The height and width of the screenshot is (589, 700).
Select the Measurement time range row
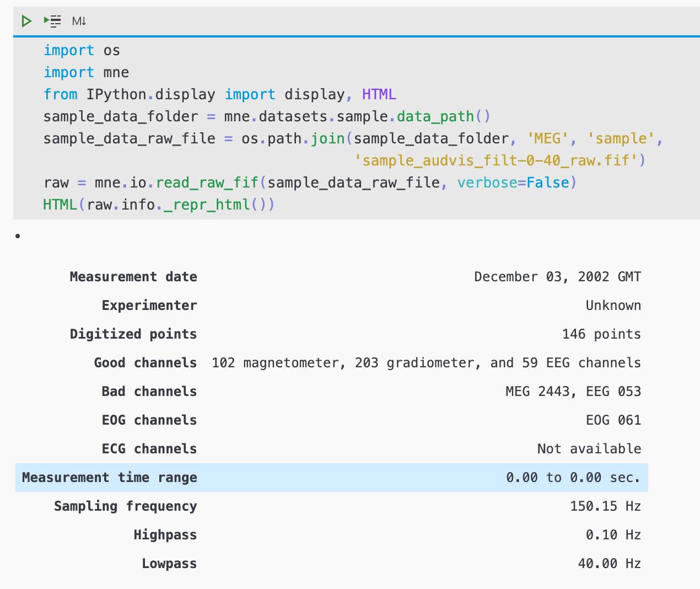click(x=332, y=478)
